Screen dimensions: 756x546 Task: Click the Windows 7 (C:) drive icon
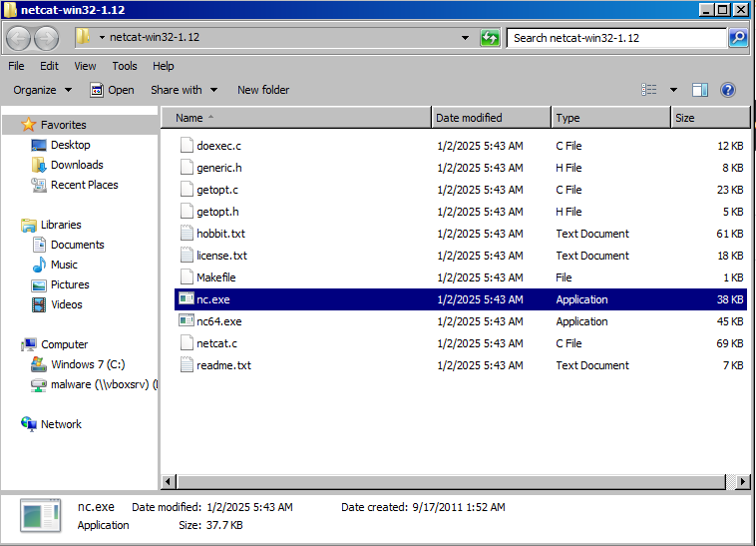39,364
